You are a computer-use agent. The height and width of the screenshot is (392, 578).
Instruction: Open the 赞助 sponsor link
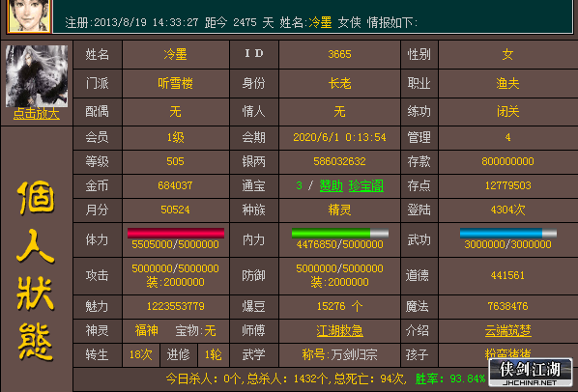331,186
